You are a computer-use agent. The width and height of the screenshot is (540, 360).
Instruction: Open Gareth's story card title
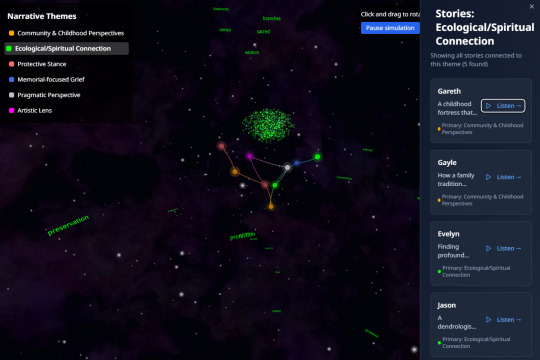point(449,91)
